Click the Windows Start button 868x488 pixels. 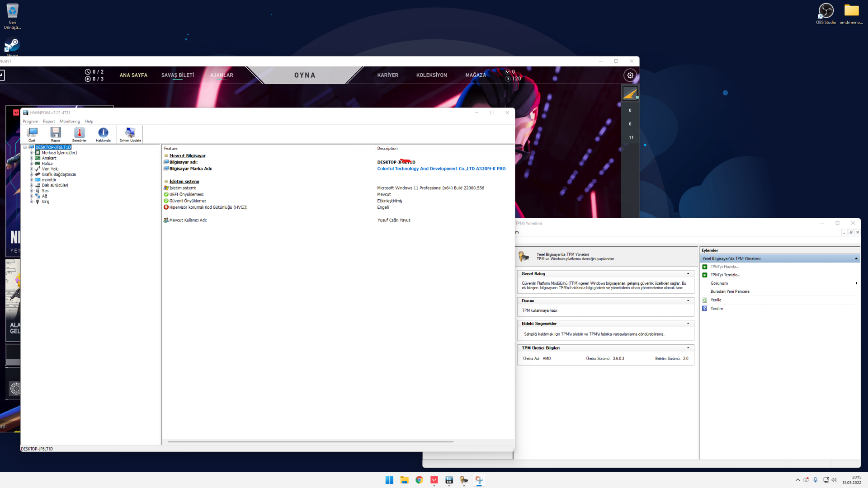point(389,480)
